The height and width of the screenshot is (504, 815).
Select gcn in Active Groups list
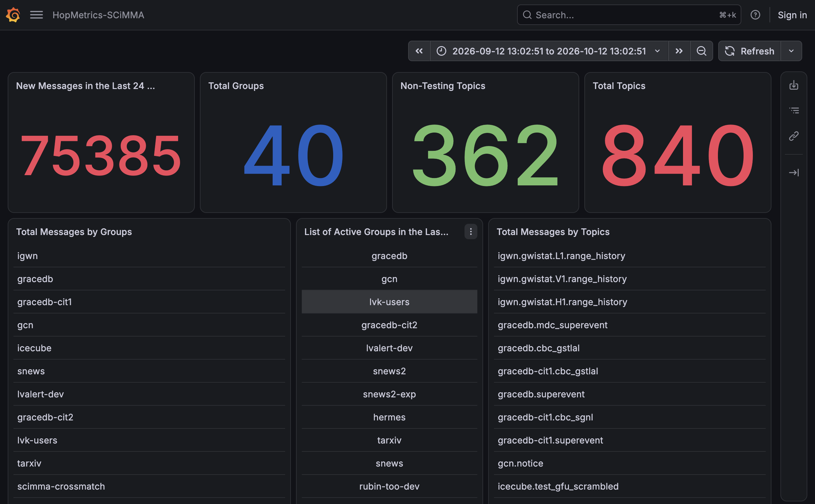[x=389, y=279]
